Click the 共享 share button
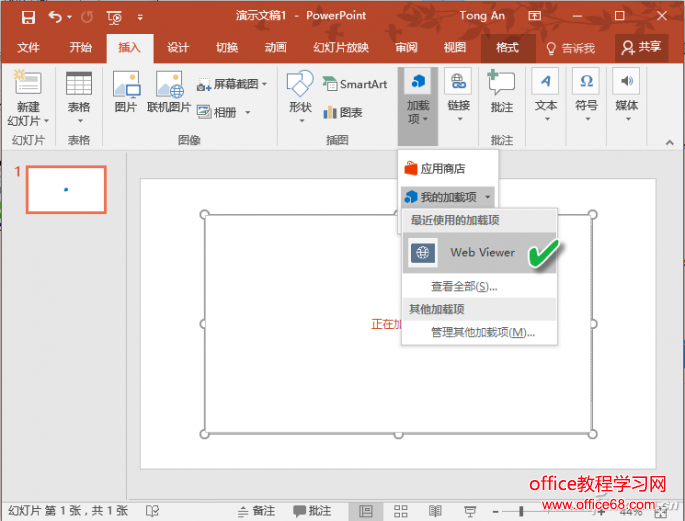Viewport: 685px width, 521px height. (x=641, y=47)
